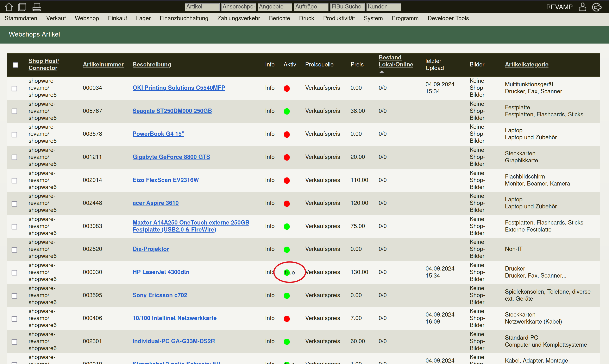Click the sort arrow under Bestand Lokal/Online
609x364 pixels.
(382, 72)
